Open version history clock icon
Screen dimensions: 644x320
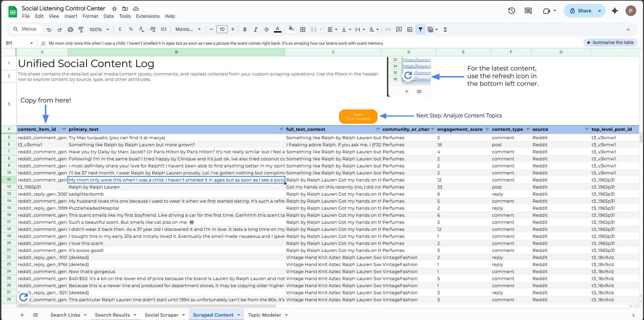coord(512,11)
